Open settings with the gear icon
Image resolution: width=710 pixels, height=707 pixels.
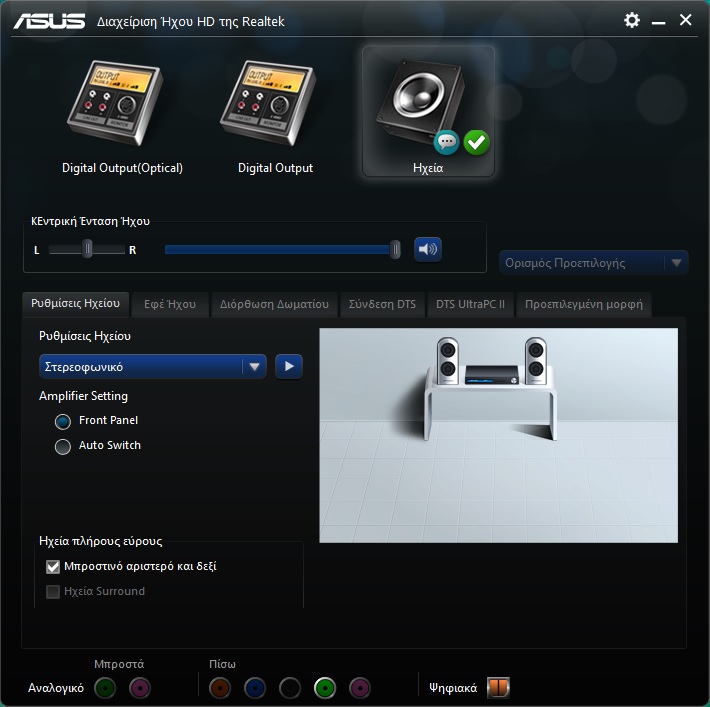click(x=632, y=20)
